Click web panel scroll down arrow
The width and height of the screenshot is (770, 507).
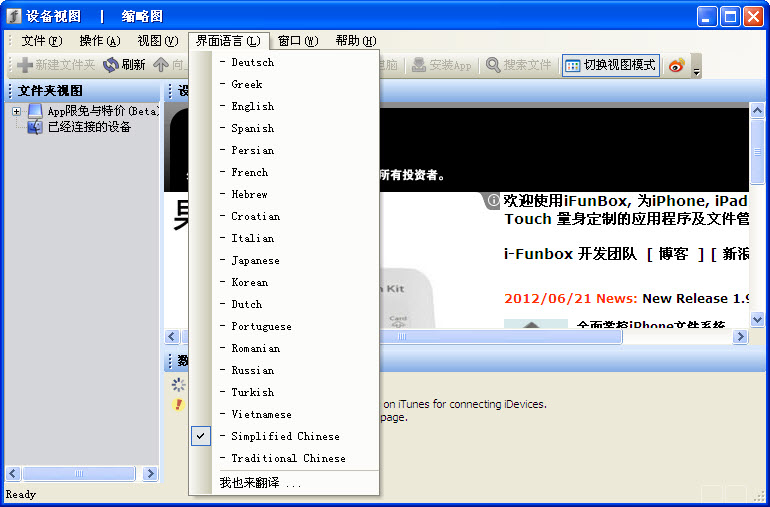(757, 319)
